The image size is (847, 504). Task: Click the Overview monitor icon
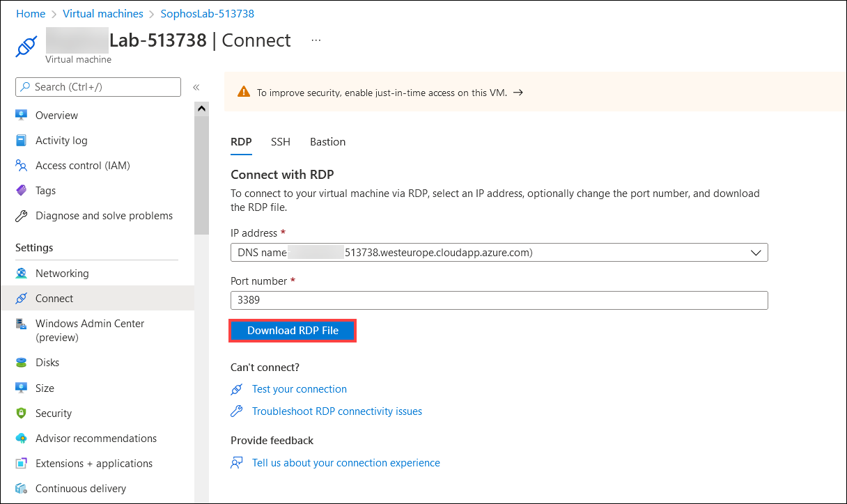21,115
